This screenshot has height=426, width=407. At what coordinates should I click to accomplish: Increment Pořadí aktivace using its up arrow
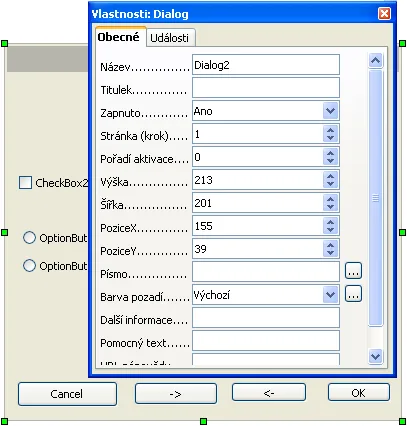click(330, 153)
